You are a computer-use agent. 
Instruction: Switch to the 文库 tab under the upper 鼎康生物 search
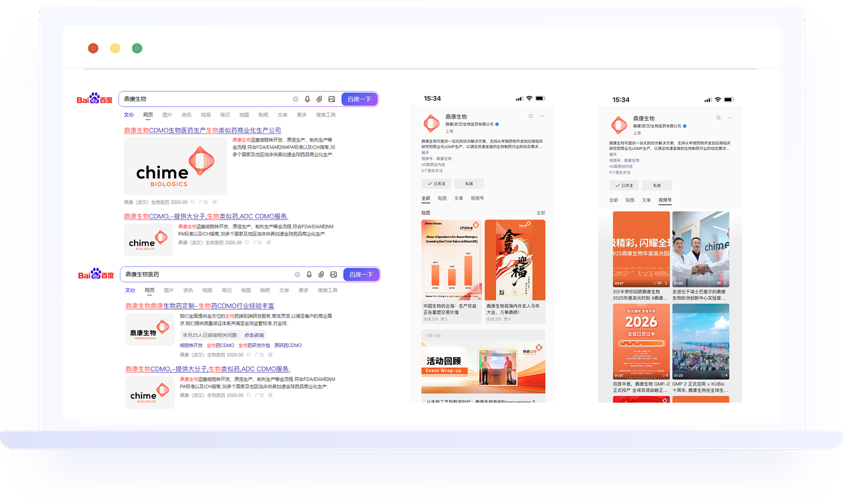pyautogui.click(x=282, y=115)
